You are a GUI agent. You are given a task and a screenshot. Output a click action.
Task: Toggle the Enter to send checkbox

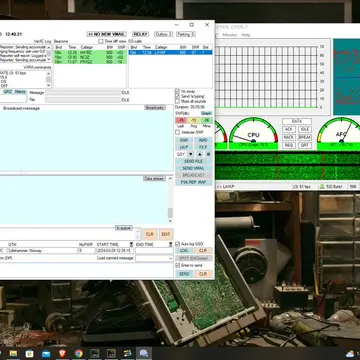pyautogui.click(x=177, y=265)
